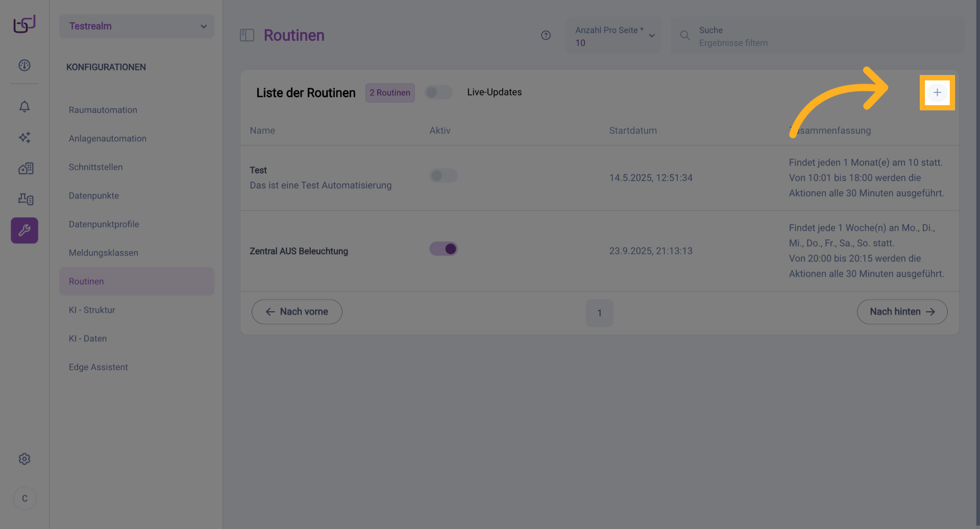
Task: Activate the Test routine toggle
Action: pos(443,176)
